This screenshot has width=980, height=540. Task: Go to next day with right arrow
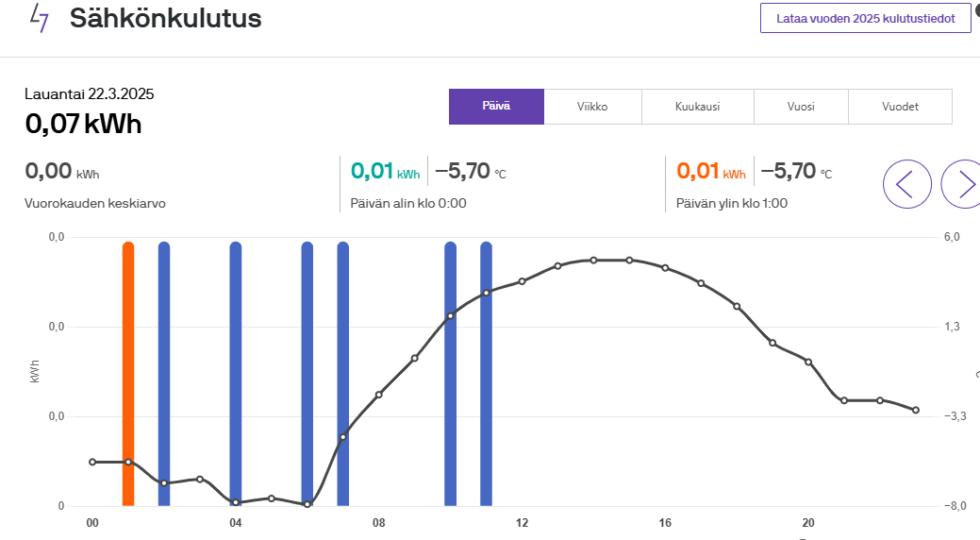[964, 184]
